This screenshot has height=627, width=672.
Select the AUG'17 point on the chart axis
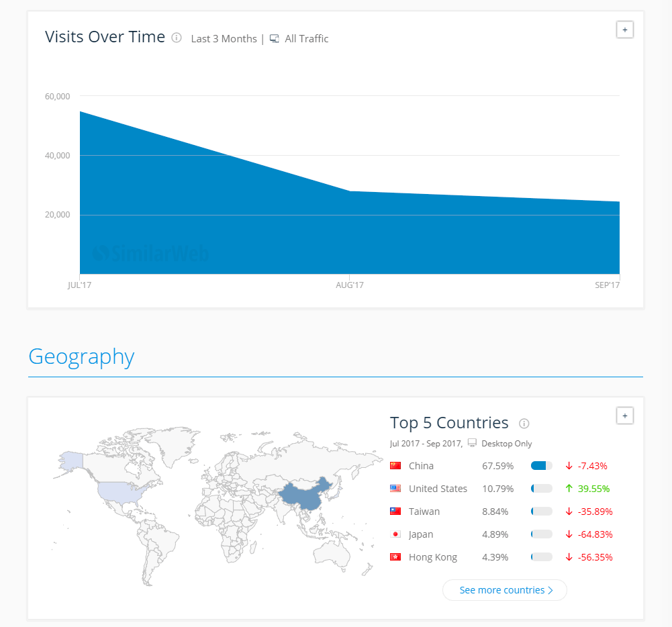(350, 285)
